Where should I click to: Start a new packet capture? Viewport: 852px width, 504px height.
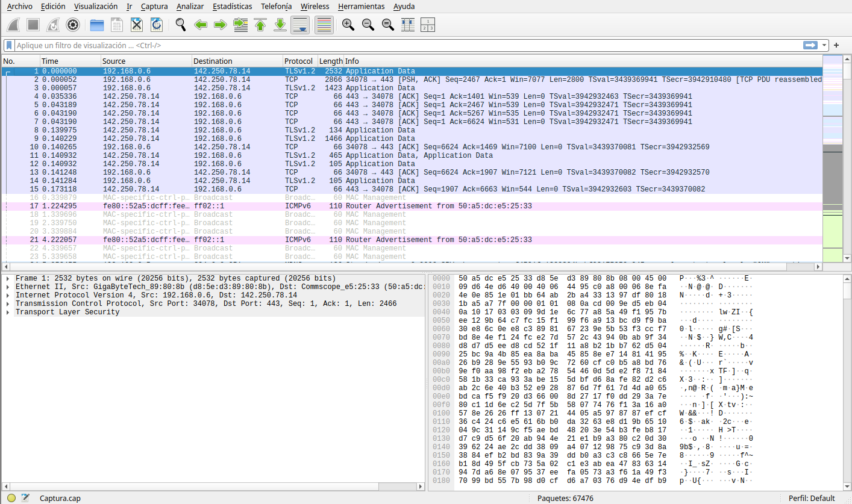tap(14, 25)
